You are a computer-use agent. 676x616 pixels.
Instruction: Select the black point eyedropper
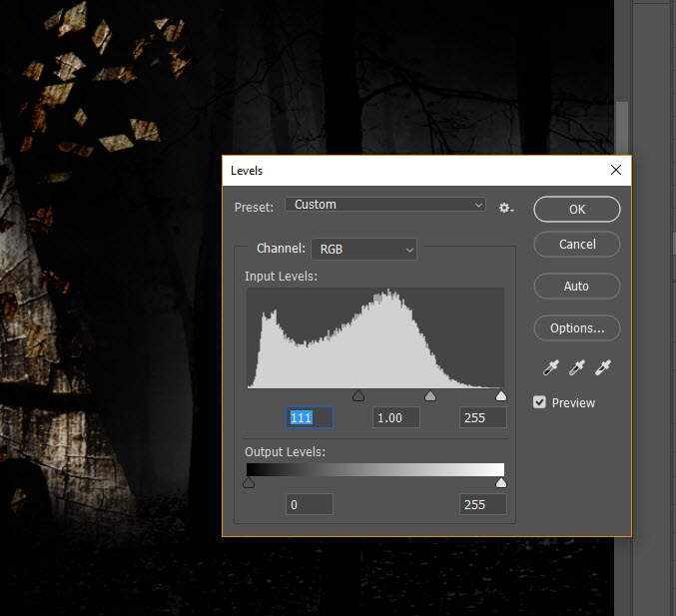tap(551, 368)
